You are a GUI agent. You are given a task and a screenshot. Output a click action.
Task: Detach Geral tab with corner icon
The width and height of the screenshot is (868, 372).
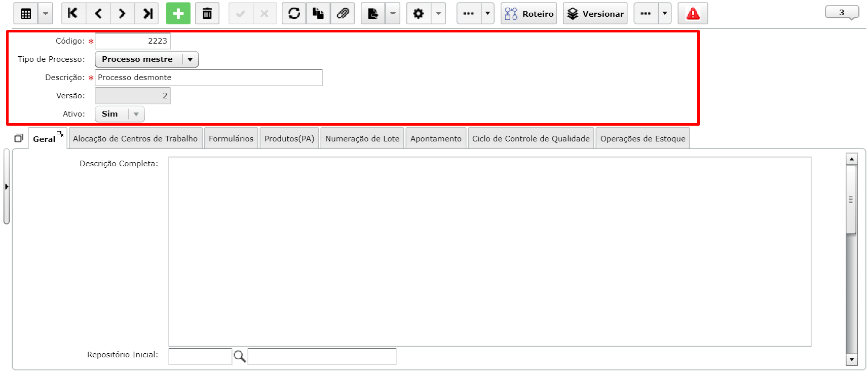pyautogui.click(x=60, y=134)
